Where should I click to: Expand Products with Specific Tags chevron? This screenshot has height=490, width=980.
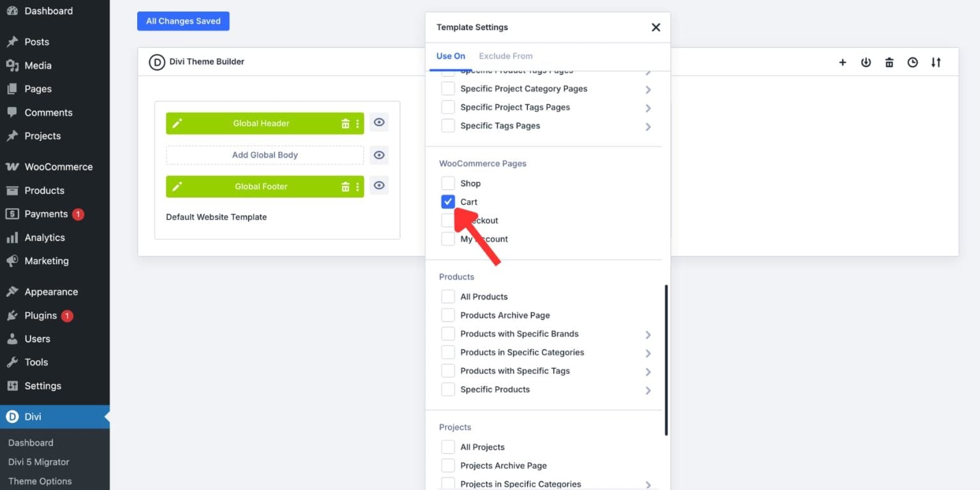pos(648,371)
